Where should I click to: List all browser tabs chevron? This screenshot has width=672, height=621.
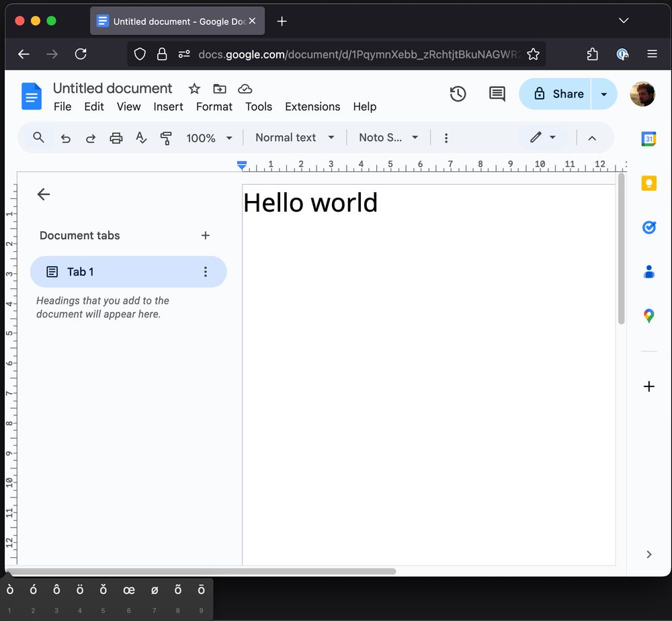[x=624, y=21]
